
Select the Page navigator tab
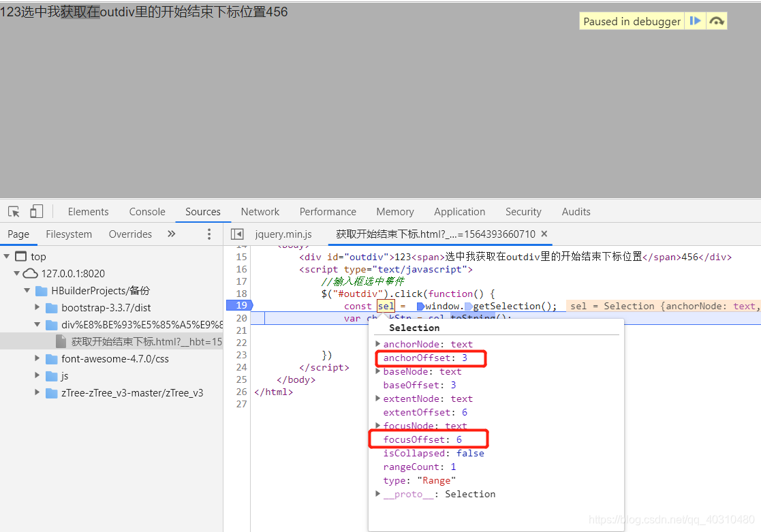pyautogui.click(x=18, y=234)
